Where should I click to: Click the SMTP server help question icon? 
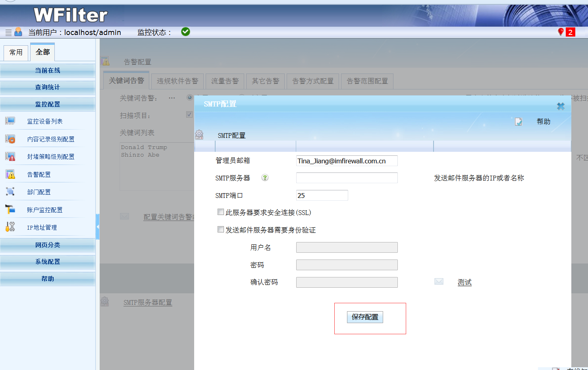pyautogui.click(x=265, y=178)
